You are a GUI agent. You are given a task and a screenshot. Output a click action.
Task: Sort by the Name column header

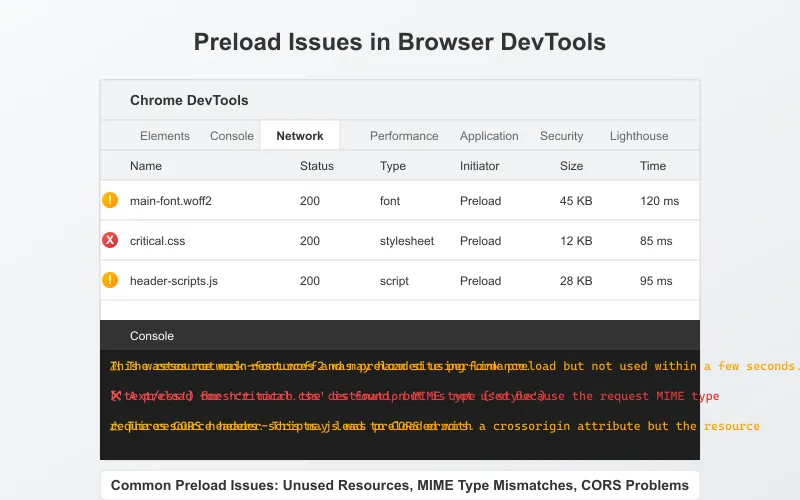146,166
